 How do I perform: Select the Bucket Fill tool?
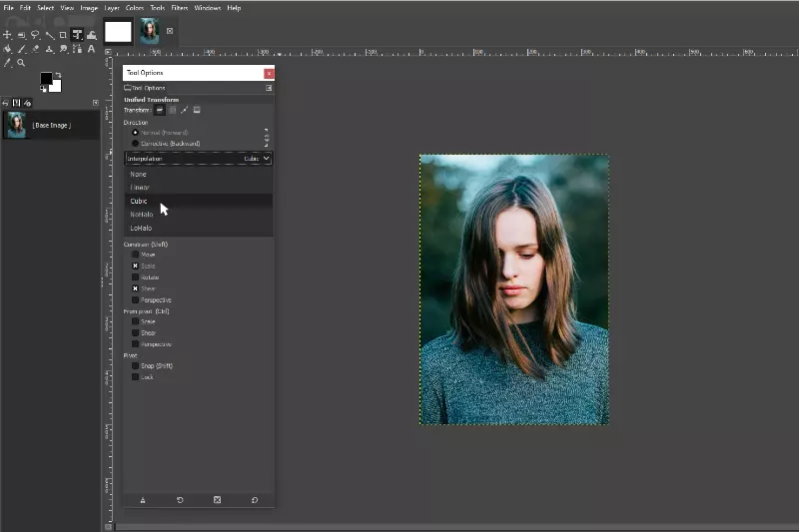point(7,49)
